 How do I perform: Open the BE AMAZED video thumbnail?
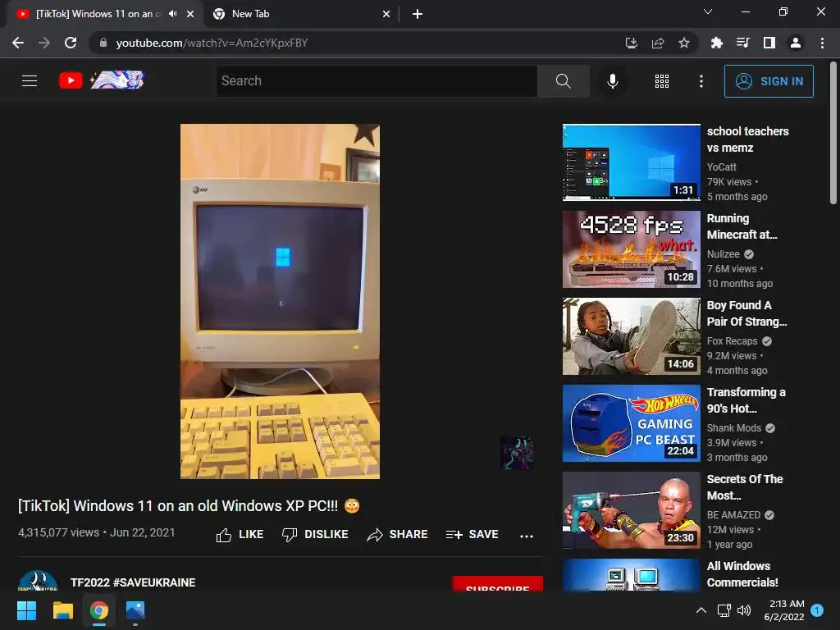coord(631,510)
